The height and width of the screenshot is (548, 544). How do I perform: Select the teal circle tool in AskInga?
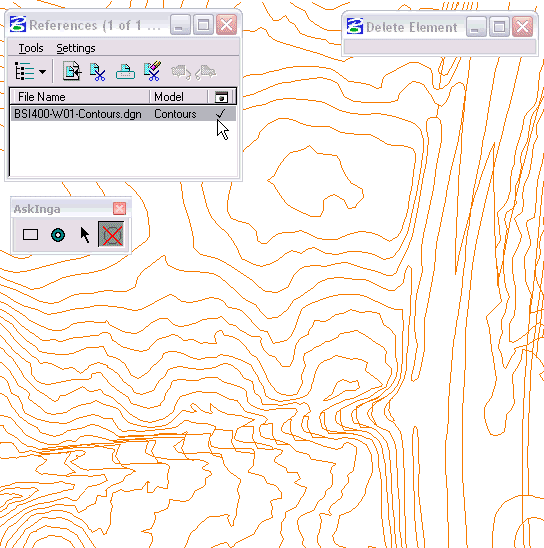pos(58,235)
